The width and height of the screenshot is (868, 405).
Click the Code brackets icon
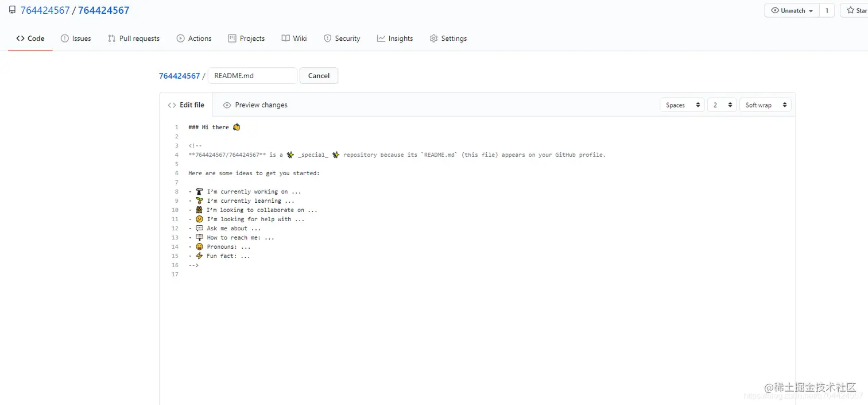point(20,38)
